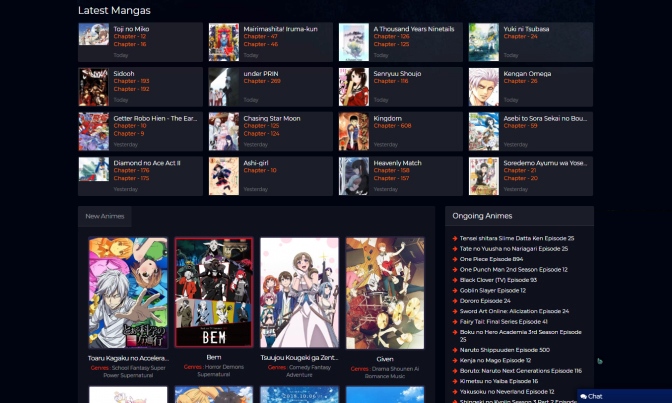Open Yuki ni Tsubasa title
This screenshot has width=672, height=403.
tap(526, 29)
